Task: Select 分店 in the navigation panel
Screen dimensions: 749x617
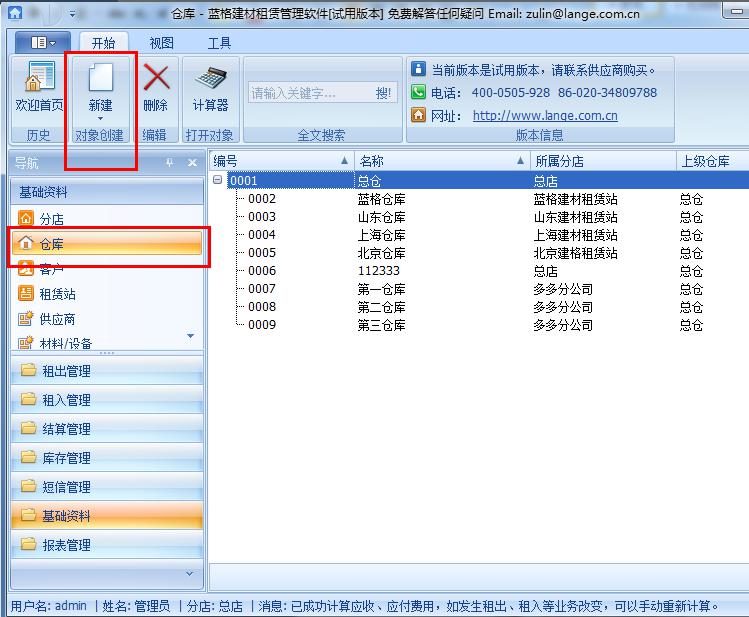Action: pyautogui.click(x=51, y=218)
